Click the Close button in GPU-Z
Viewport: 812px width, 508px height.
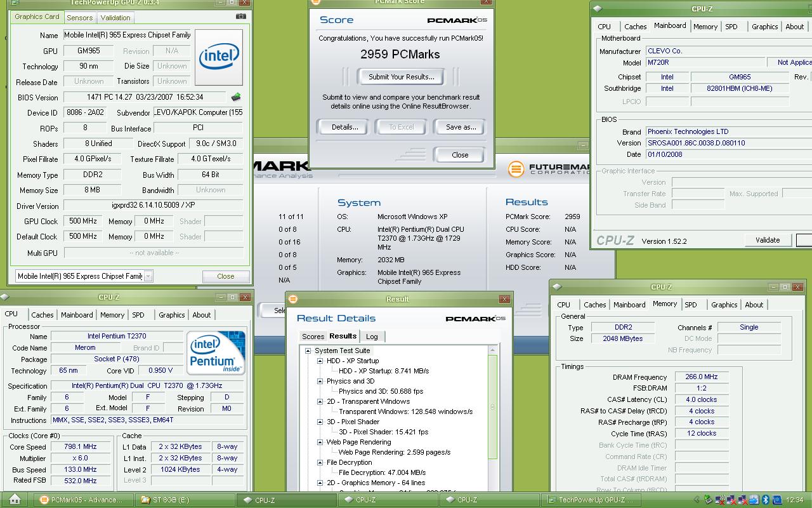[225, 276]
